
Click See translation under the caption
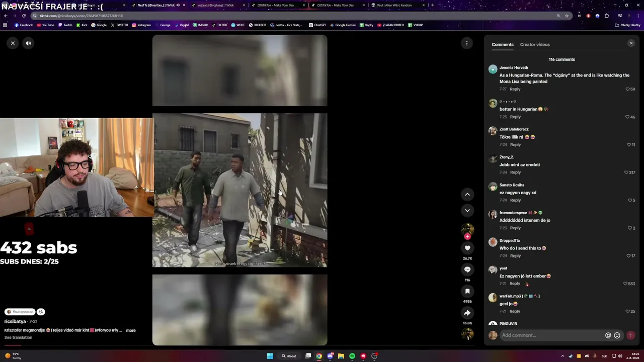point(18,337)
